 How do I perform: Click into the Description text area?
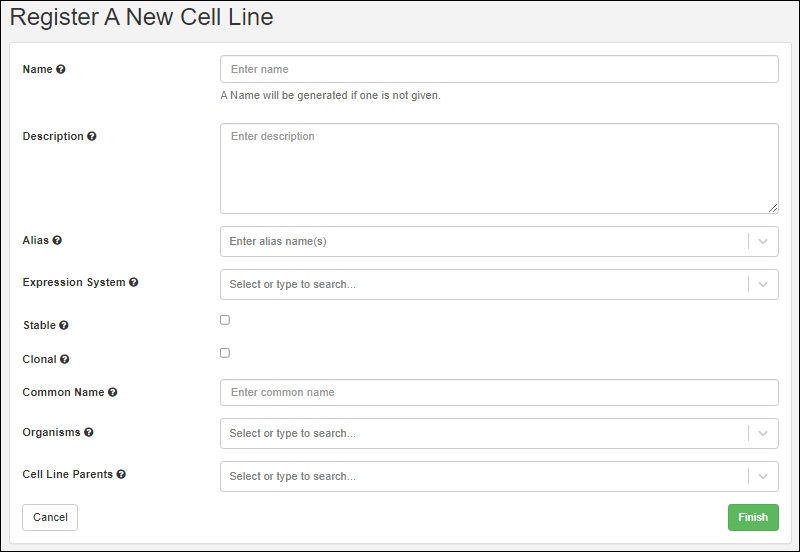click(498, 168)
